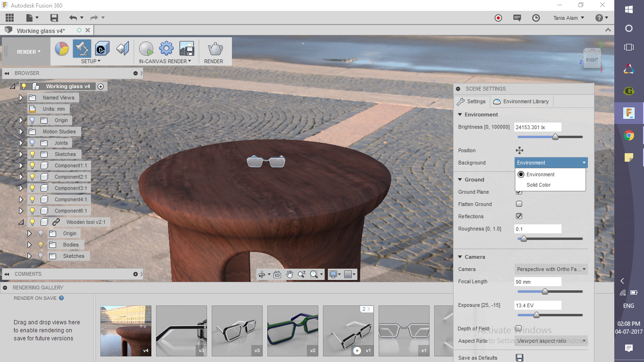The image size is (644, 362).
Task: Click the Save as Defaults disk icon
Action: click(x=519, y=358)
